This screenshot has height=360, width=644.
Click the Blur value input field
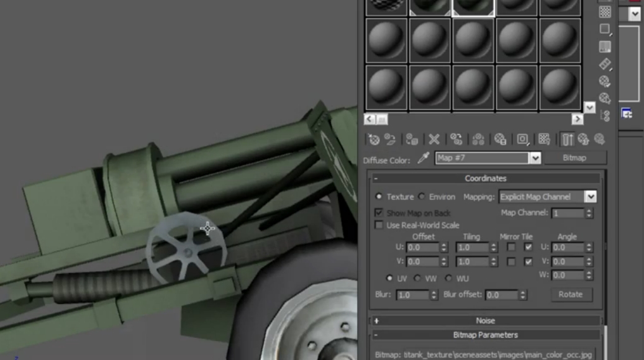(412, 295)
